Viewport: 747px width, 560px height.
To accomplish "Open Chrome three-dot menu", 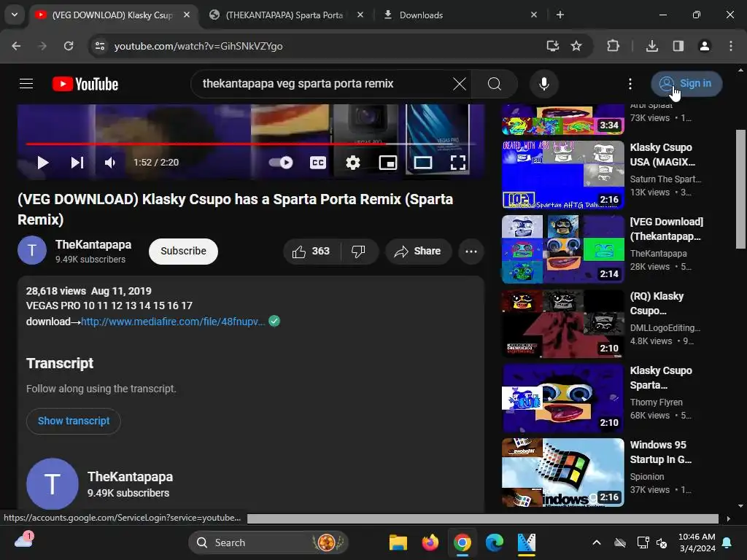I will [x=731, y=46].
